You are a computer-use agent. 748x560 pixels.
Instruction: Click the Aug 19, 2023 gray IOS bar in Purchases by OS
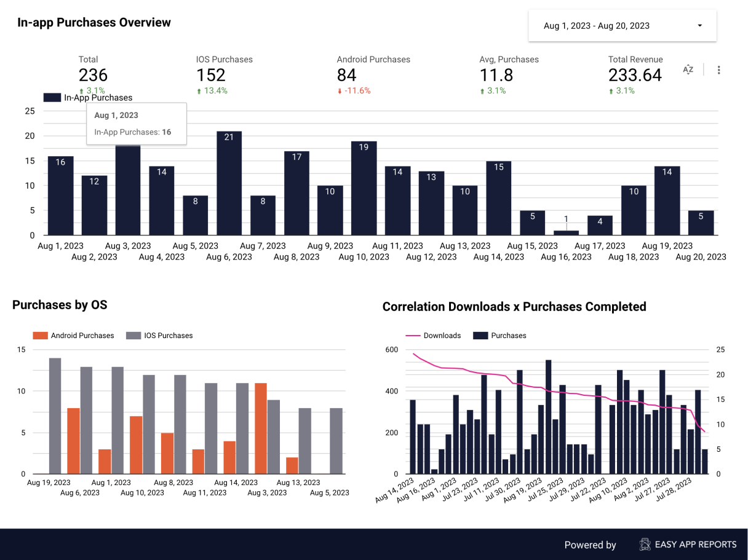coord(55,416)
